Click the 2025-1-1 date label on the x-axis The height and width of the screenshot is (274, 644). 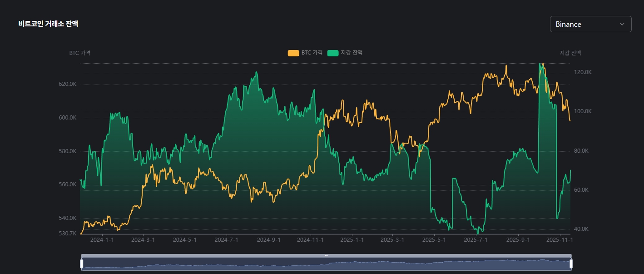(x=352, y=239)
